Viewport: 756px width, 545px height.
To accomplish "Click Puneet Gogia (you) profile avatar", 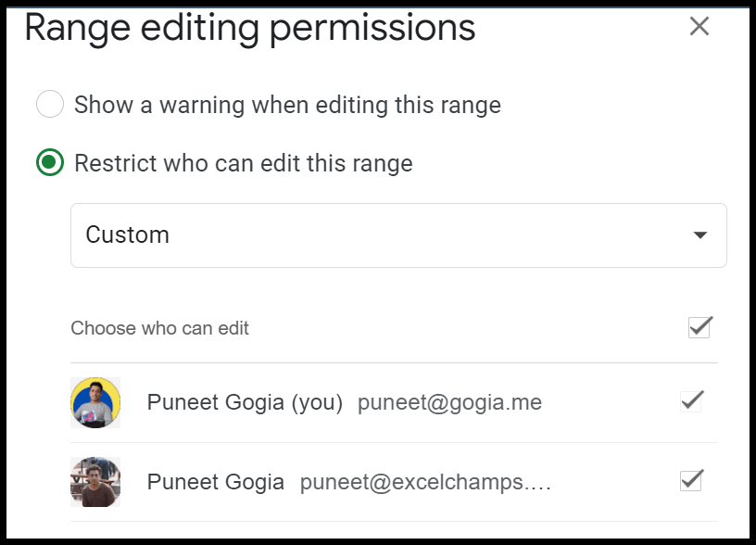I will (95, 402).
